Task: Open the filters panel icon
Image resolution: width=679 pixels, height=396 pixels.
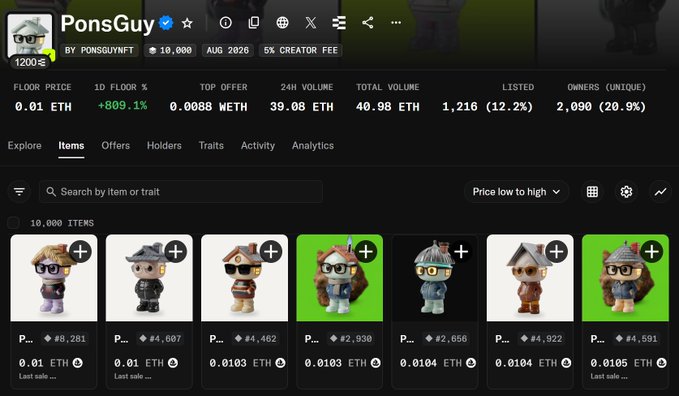Action: pos(19,192)
